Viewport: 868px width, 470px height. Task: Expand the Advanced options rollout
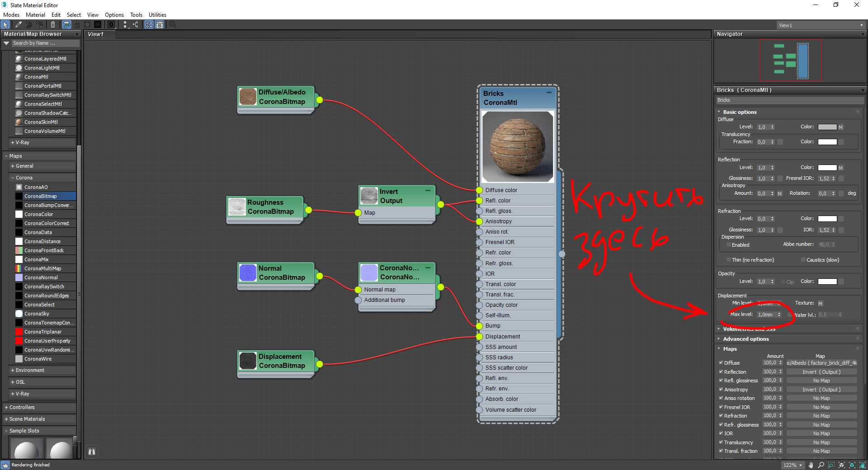click(x=745, y=339)
